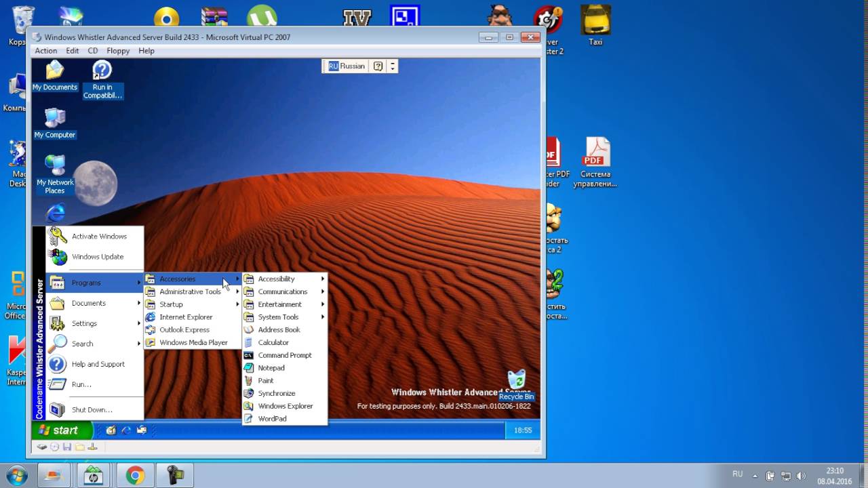The width and height of the screenshot is (868, 488).
Task: Open Command Prompt
Action: pyautogui.click(x=285, y=355)
